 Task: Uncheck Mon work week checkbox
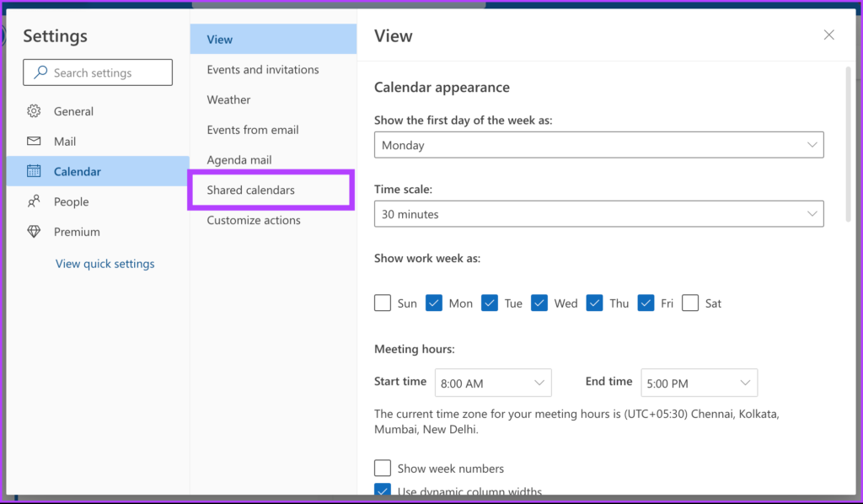[x=434, y=303]
